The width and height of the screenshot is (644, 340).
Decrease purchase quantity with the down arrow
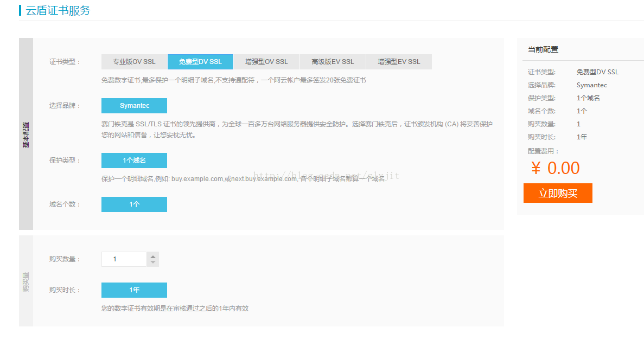(x=153, y=263)
